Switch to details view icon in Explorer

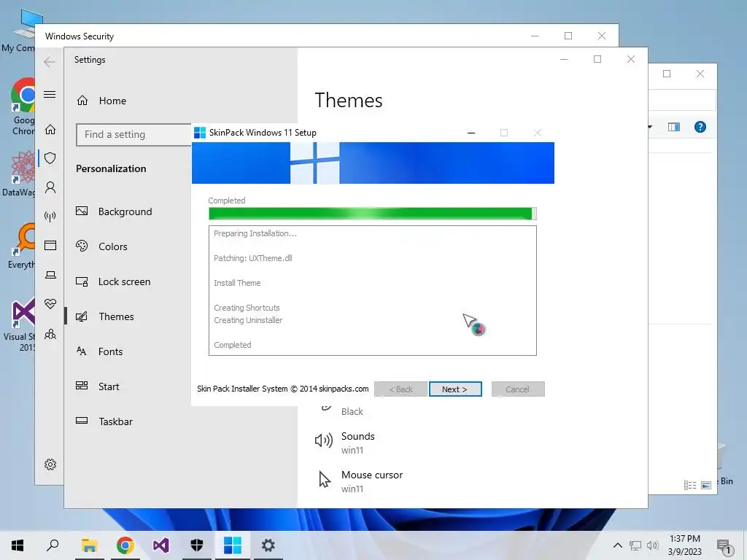(x=690, y=485)
